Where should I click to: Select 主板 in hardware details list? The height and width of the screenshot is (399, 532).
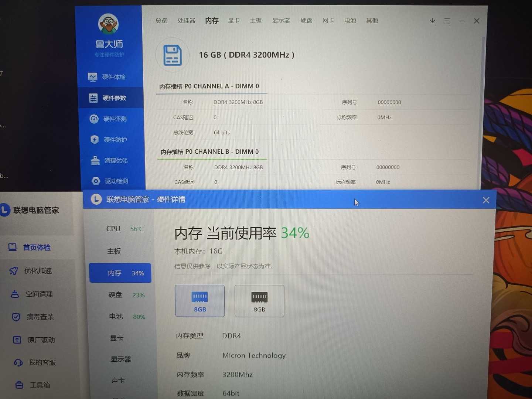[x=114, y=251]
